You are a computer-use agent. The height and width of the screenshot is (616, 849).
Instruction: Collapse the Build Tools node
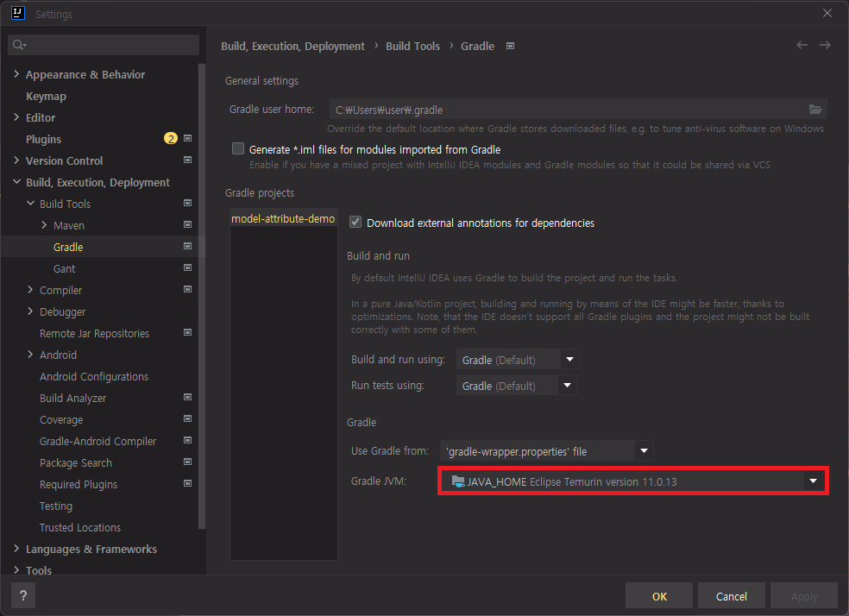coord(30,204)
